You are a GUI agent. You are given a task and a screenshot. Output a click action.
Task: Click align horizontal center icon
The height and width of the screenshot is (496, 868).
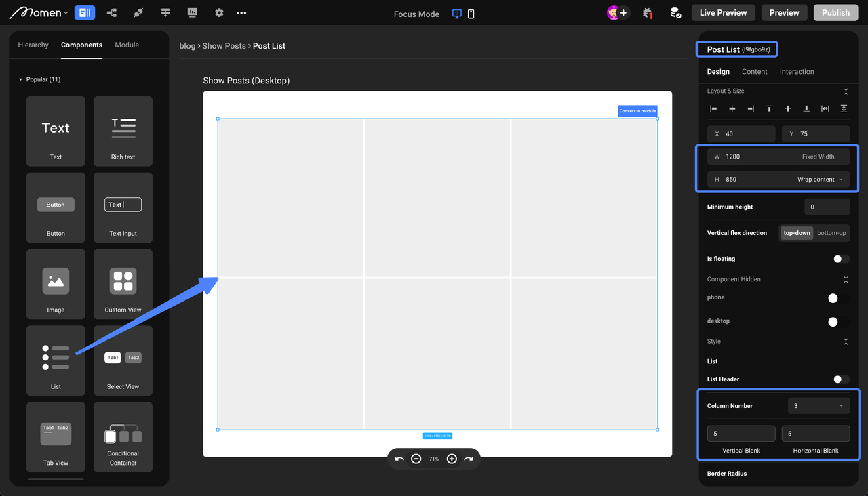click(732, 108)
